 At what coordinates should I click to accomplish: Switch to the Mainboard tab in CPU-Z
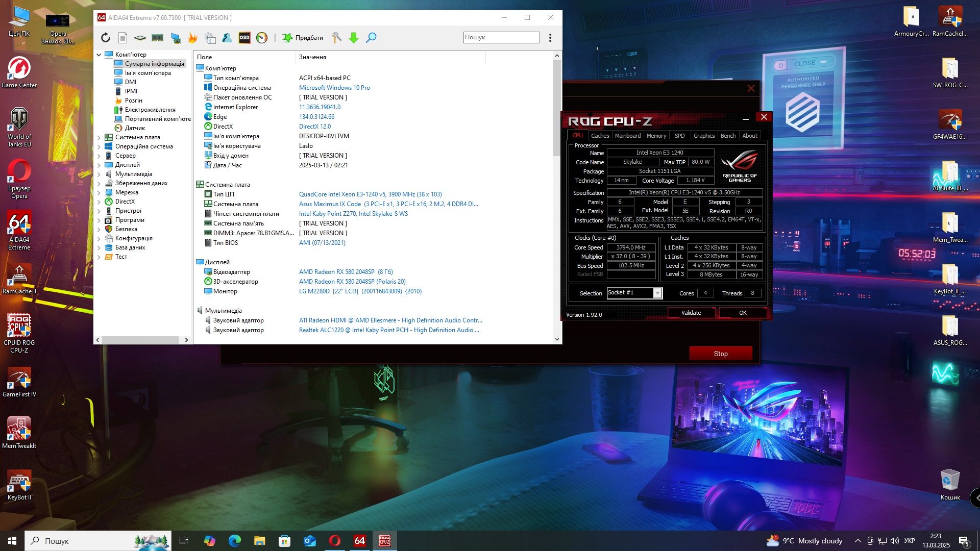[627, 136]
